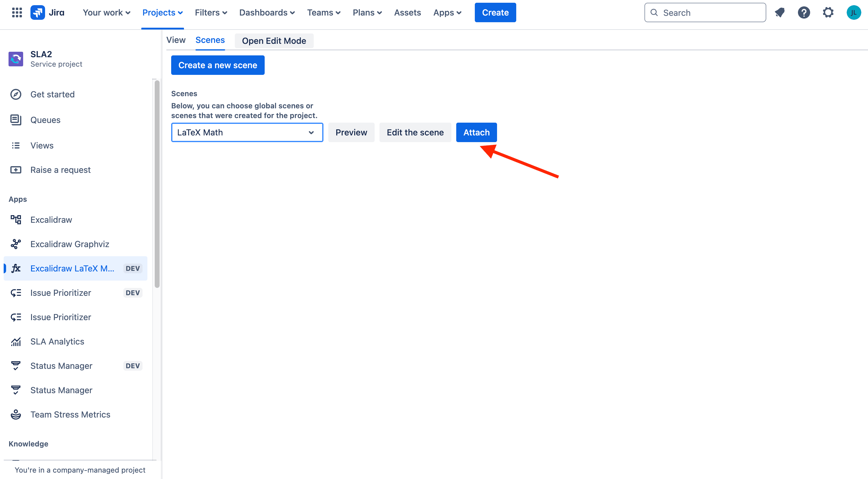Image resolution: width=868 pixels, height=479 pixels.
Task: Expand the Teams menu
Action: point(323,12)
